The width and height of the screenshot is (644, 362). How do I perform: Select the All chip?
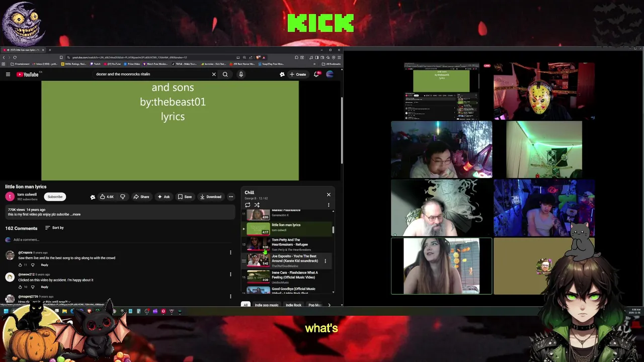[x=246, y=305]
